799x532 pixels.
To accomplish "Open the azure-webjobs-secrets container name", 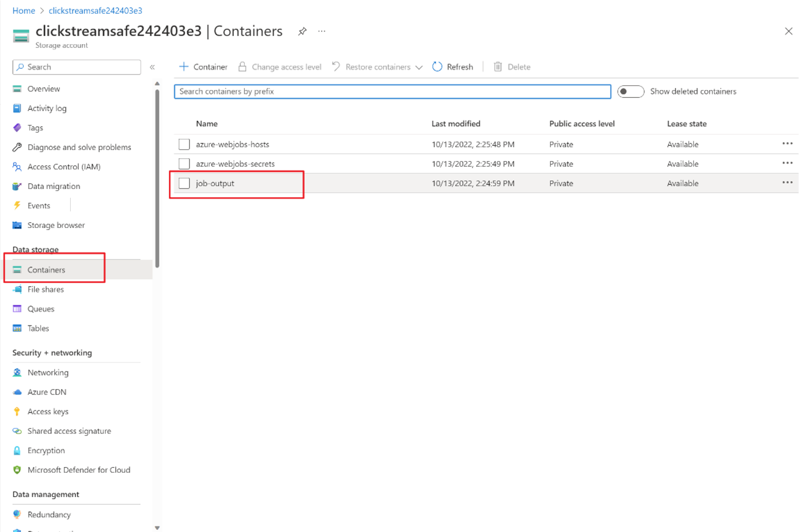I will pos(235,164).
